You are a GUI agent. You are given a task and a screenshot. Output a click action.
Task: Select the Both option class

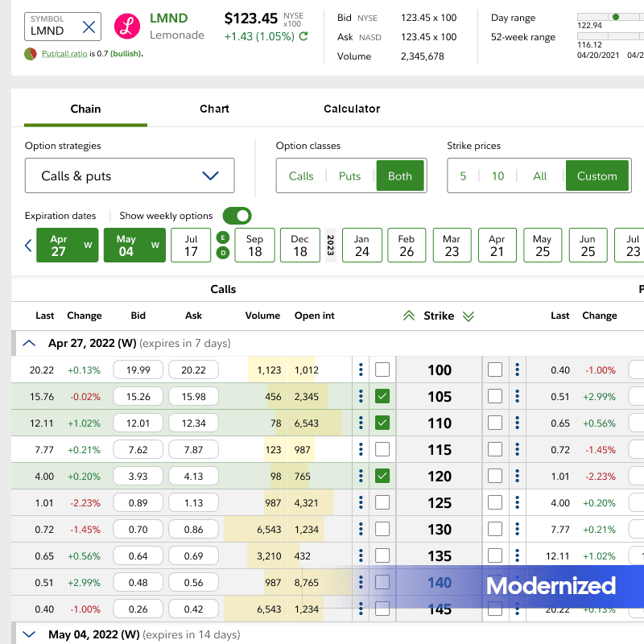click(x=400, y=175)
